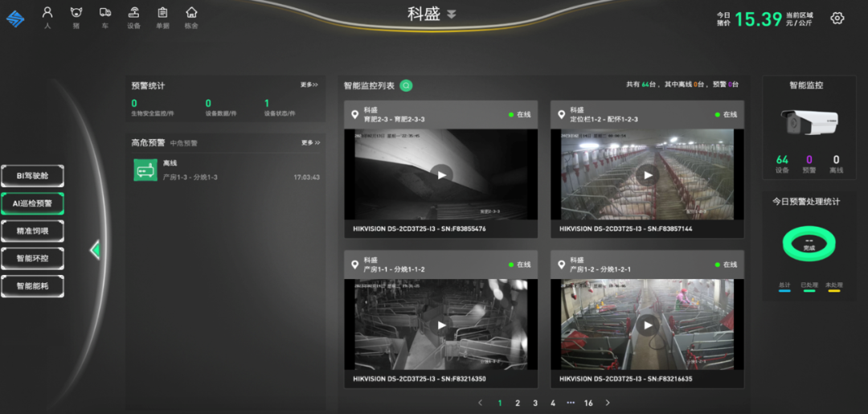Open the 猪 (pig) module icon
The width and height of the screenshot is (868, 414).
tap(76, 17)
